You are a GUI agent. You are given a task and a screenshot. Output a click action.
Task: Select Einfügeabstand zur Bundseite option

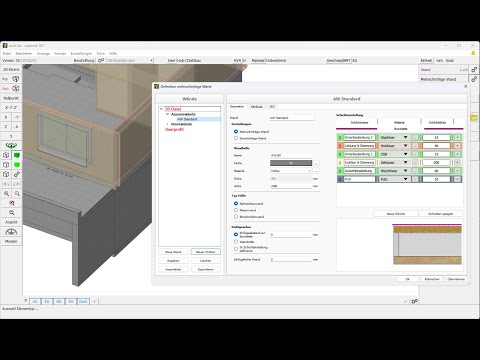click(236, 234)
